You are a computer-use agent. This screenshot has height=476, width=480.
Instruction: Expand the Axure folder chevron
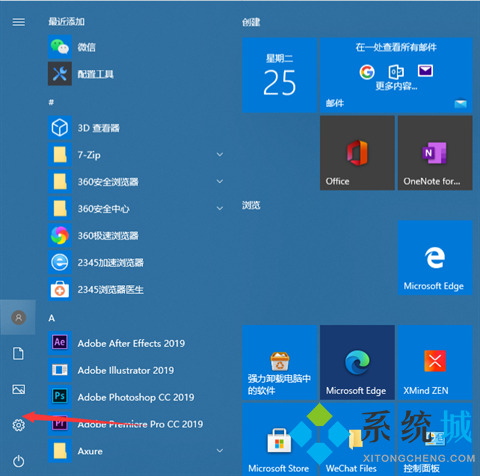pyautogui.click(x=220, y=451)
